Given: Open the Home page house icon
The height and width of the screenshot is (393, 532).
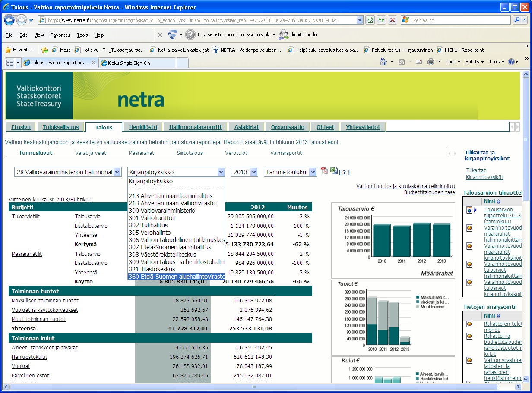Looking at the screenshot, I should tap(383, 62).
